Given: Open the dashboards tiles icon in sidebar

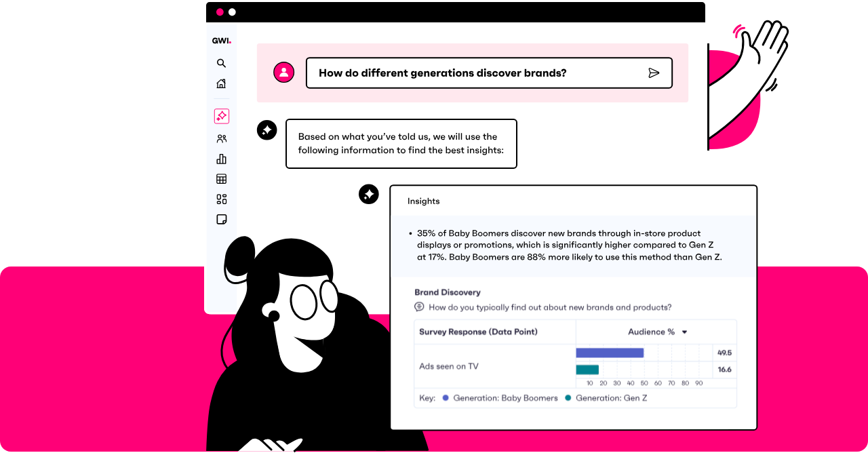Looking at the screenshot, I should tap(221, 199).
